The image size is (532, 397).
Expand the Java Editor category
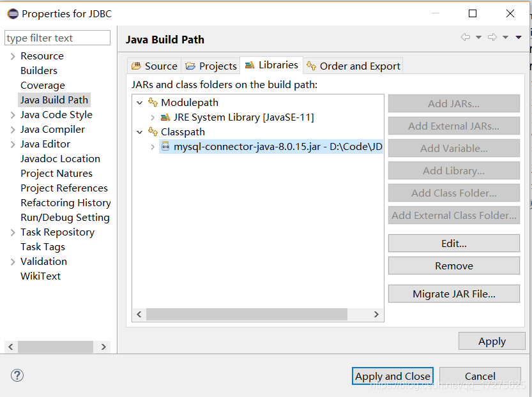tap(13, 144)
